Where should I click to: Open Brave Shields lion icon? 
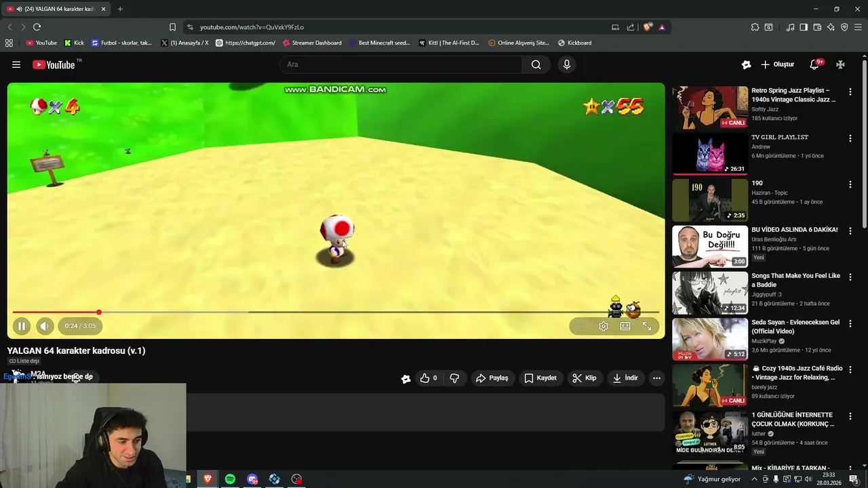tap(648, 27)
